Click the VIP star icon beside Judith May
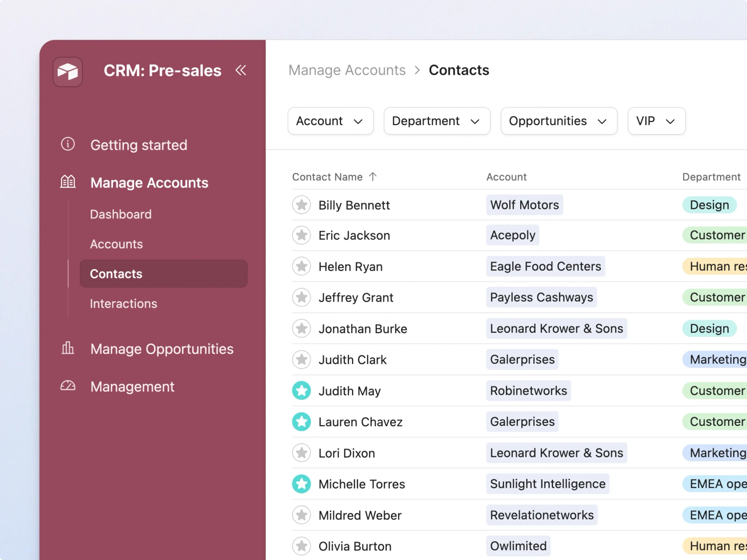 click(302, 390)
